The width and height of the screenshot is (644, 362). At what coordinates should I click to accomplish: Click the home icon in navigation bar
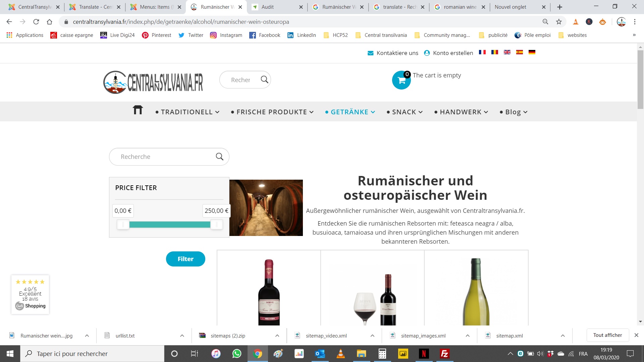[138, 110]
